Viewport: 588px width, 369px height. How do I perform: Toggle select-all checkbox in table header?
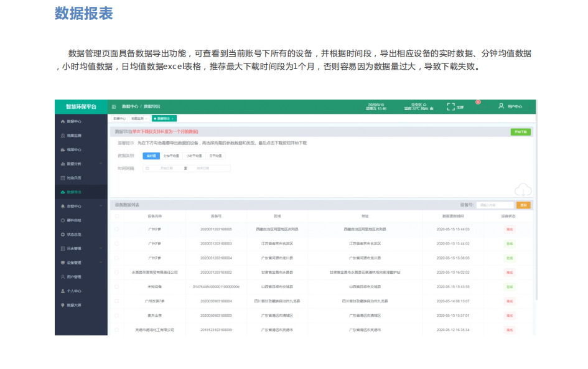coord(117,216)
